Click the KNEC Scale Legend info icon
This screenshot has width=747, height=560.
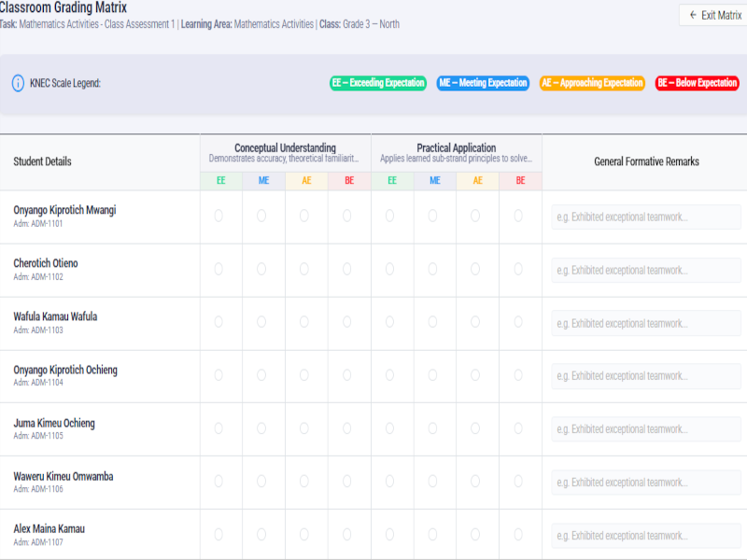(x=18, y=83)
